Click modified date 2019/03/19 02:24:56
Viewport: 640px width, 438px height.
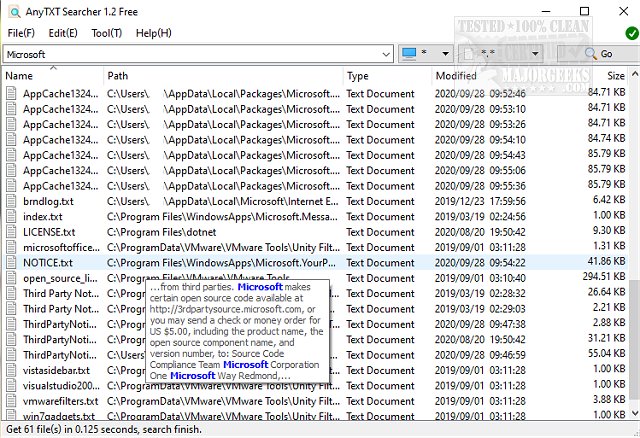pyautogui.click(x=480, y=217)
